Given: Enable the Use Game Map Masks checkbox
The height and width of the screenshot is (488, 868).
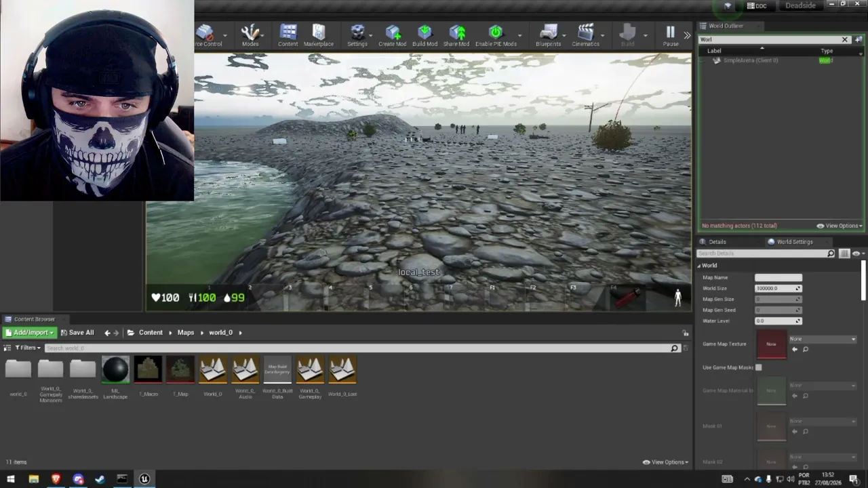Looking at the screenshot, I should (759, 367).
